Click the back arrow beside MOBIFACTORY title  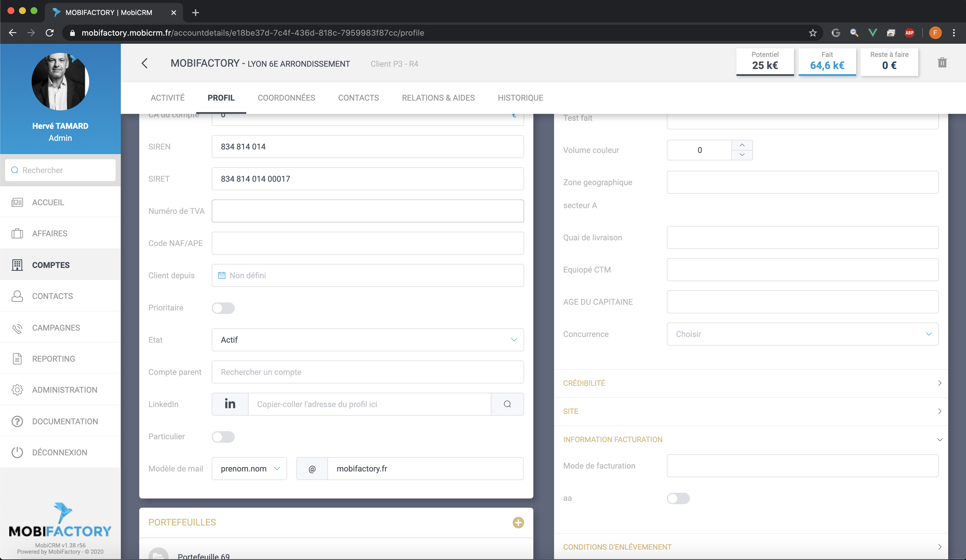tap(144, 64)
